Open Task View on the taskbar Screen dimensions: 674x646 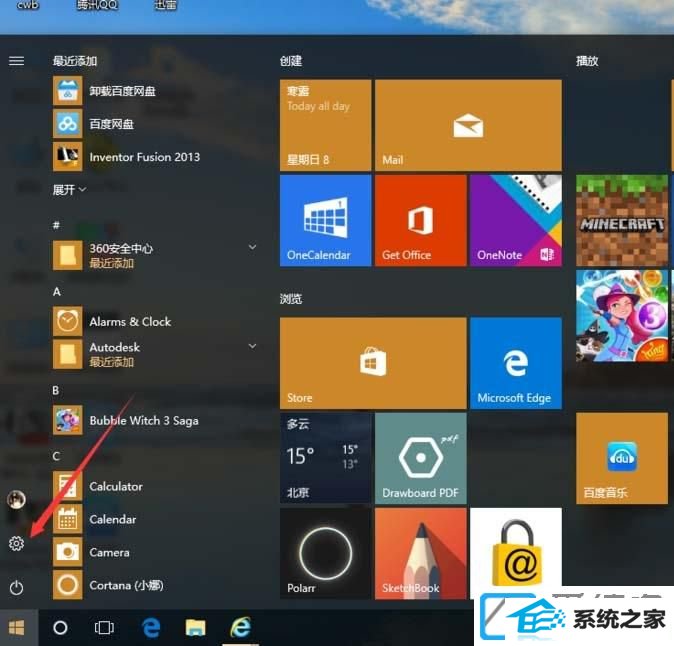pos(104,628)
